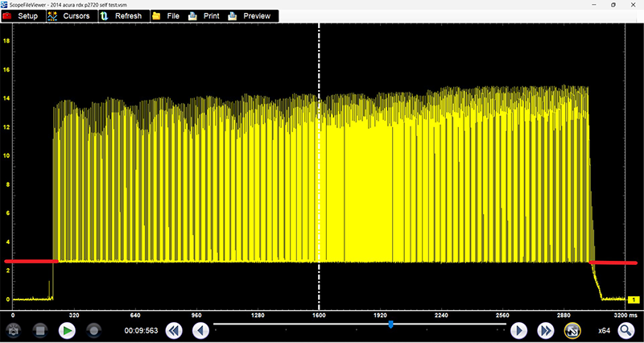644x343 pixels.
Task: Click the blue playback position slider handle
Action: click(390, 324)
